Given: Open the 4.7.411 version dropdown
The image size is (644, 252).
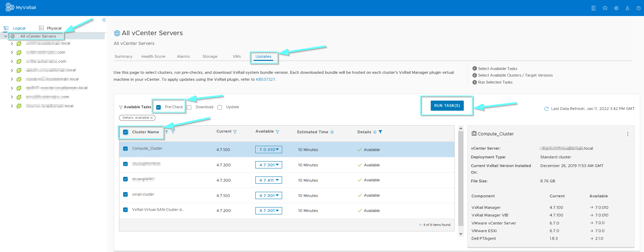Looking at the screenshot, I should 269,180.
